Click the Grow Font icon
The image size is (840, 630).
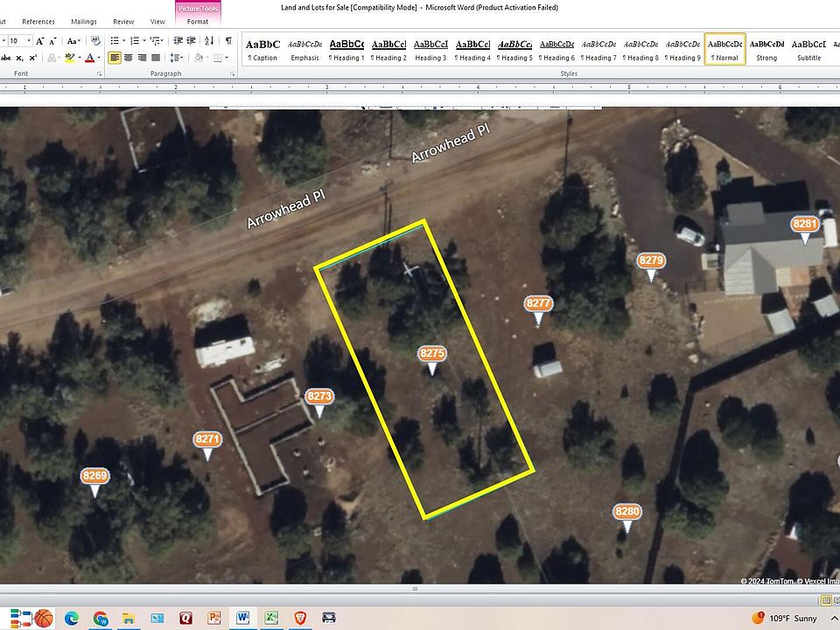[40, 41]
